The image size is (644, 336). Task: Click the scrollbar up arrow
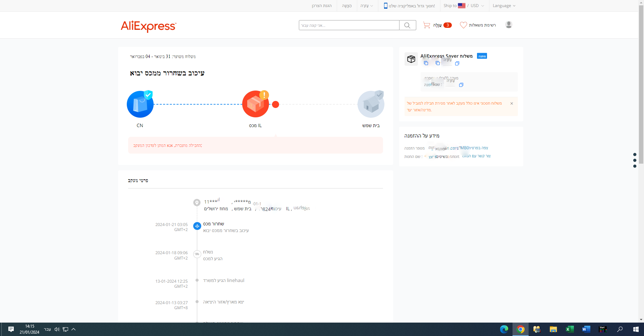(641, 2)
